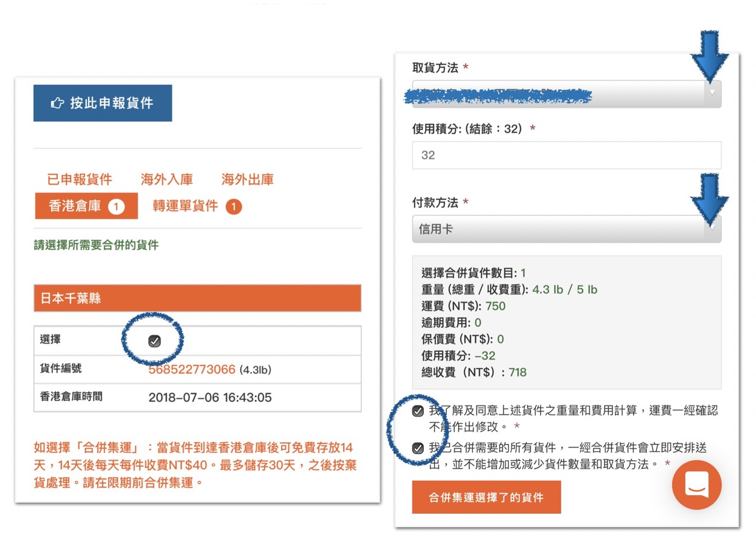Viewport: 756px width, 547px height.
Task: Click the pointing-hand icon on the declare button
Action: 57,103
